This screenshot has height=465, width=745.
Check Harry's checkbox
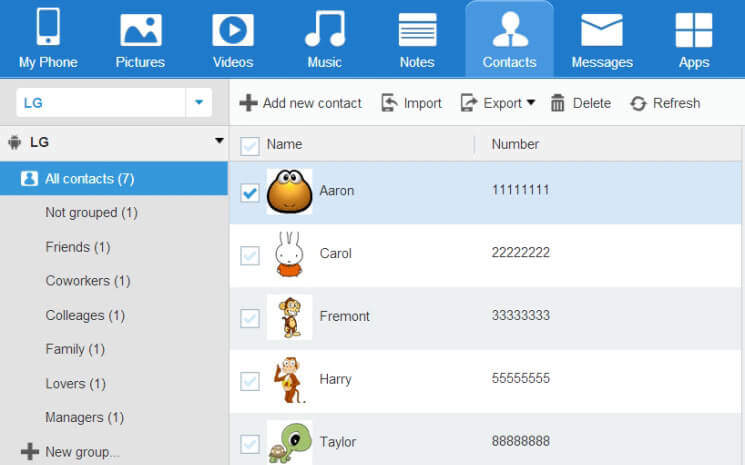[x=249, y=381]
